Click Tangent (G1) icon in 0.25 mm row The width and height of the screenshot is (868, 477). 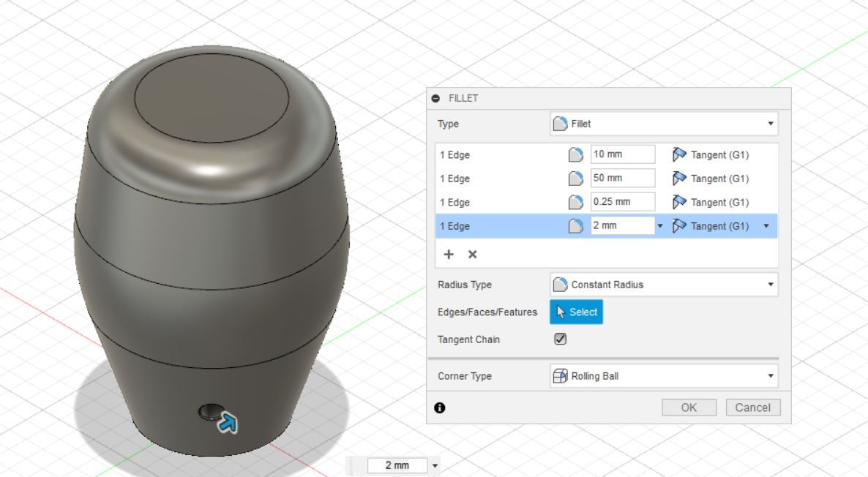coord(679,202)
